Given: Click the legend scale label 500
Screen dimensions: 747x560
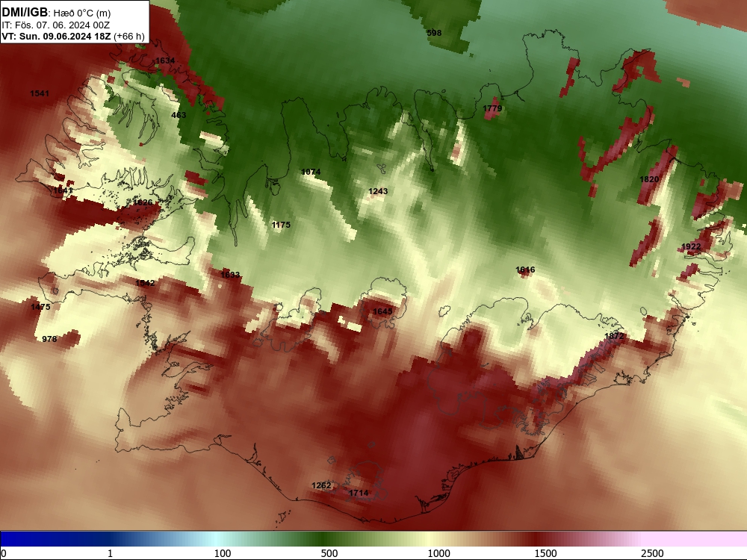Looking at the screenshot, I should [x=329, y=553].
